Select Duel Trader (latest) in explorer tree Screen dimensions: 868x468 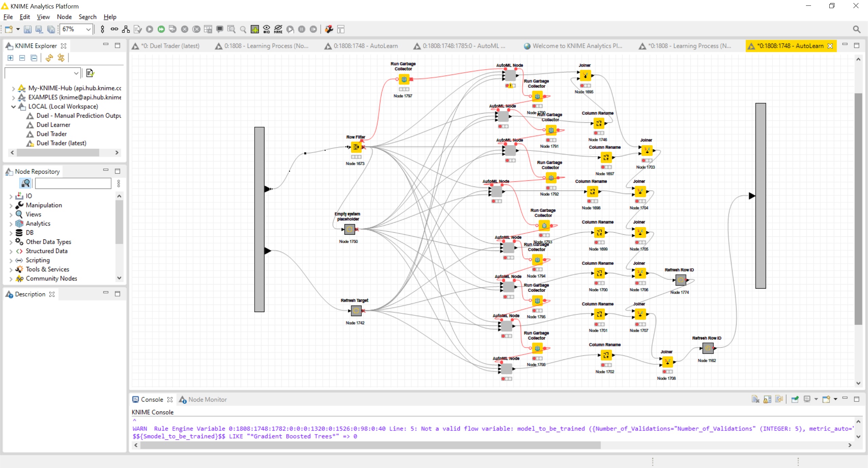61,143
